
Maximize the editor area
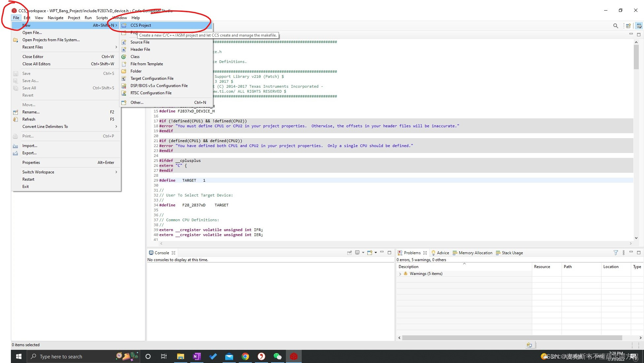(x=639, y=34)
